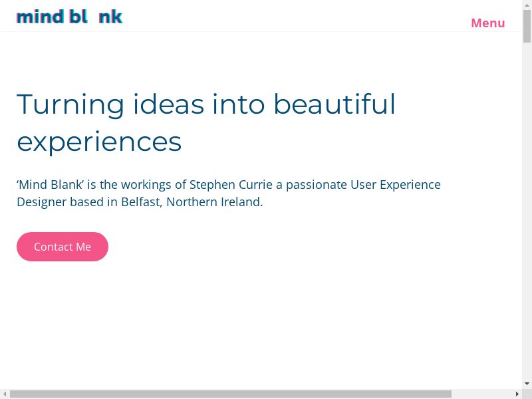Screen dimensions: 532x399
Task: Click the word "beautiful" in the heading
Action: 334,104
